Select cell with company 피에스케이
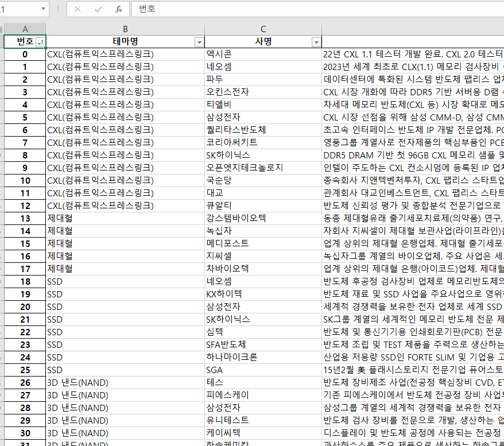Screen dimensions: 504x446 [263, 395]
